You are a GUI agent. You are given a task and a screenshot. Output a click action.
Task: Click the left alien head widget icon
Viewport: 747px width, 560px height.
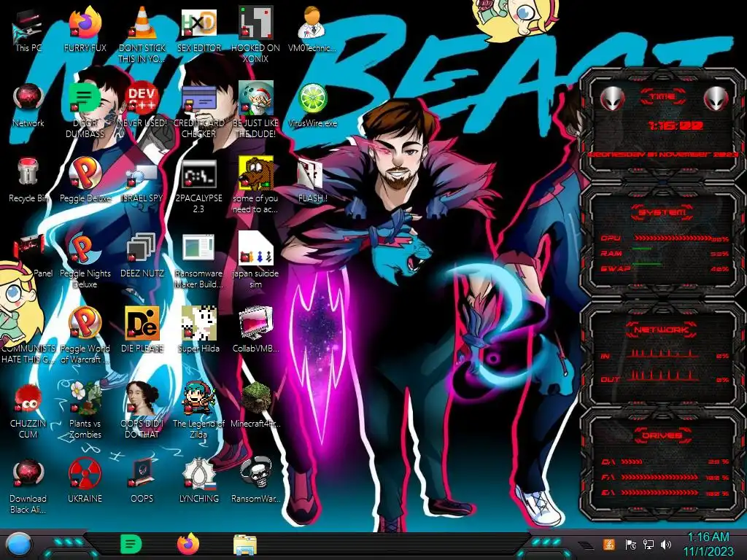pyautogui.click(x=612, y=99)
